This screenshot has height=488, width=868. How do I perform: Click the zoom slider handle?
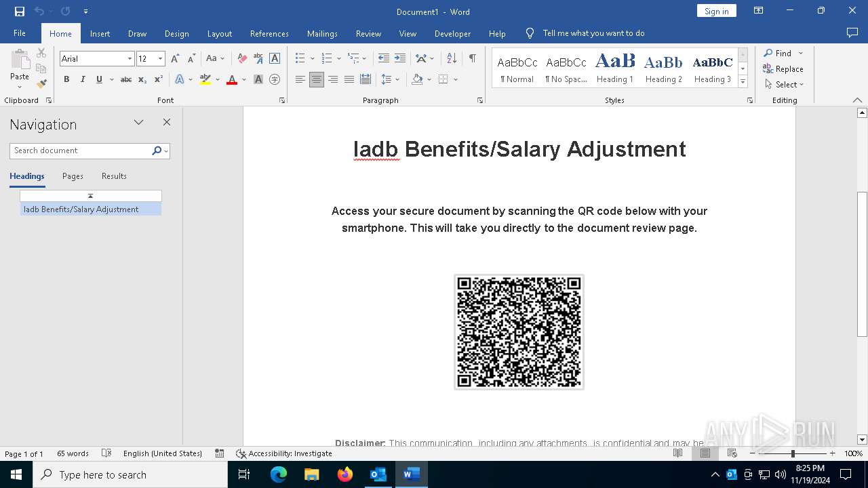point(793,453)
